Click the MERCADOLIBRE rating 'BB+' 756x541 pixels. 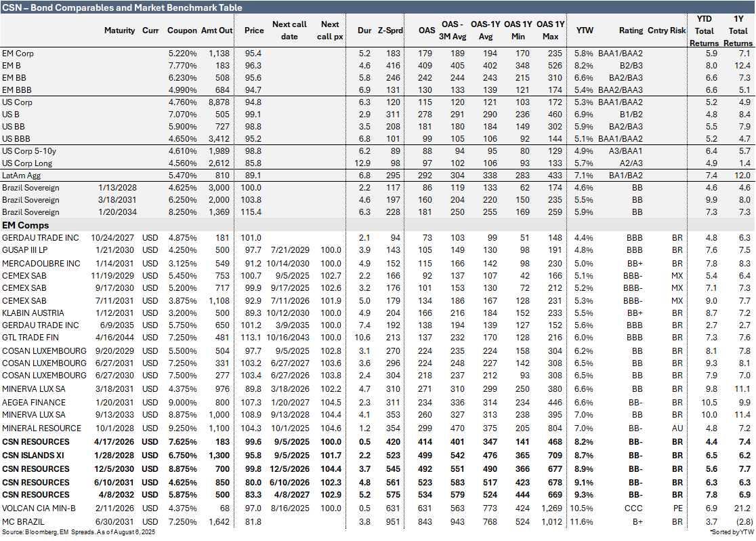tap(635, 264)
